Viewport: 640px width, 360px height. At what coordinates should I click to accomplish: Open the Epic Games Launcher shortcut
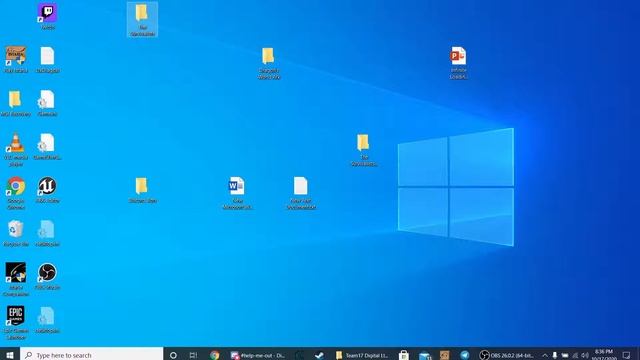tap(16, 322)
